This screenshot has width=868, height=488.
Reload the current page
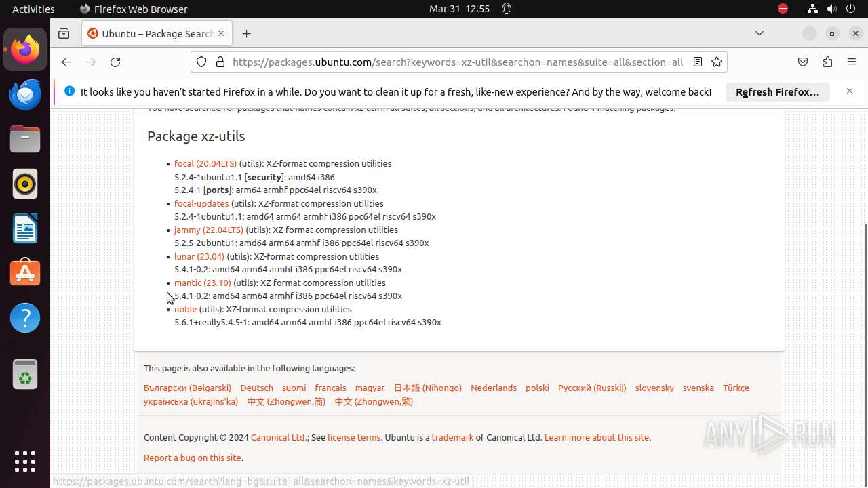click(115, 62)
